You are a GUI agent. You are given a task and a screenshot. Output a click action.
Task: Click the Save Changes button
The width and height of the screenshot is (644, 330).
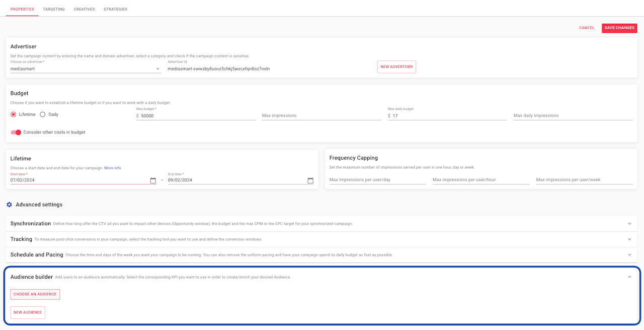[619, 28]
